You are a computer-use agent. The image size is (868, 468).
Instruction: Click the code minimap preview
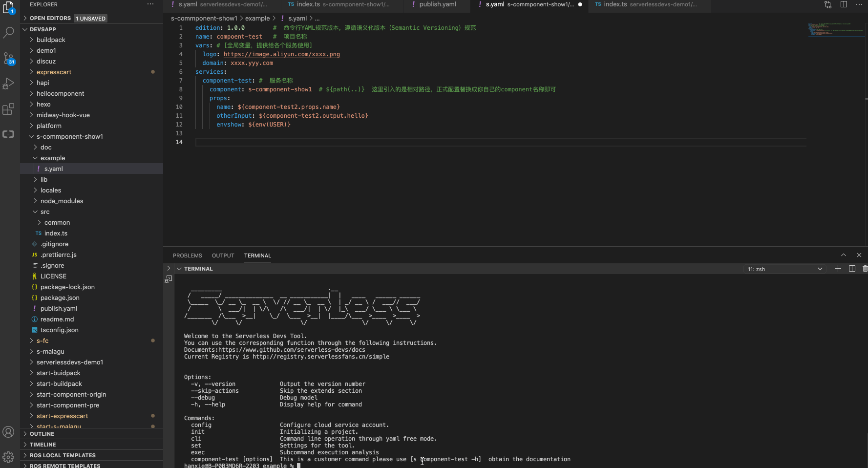pos(836,29)
